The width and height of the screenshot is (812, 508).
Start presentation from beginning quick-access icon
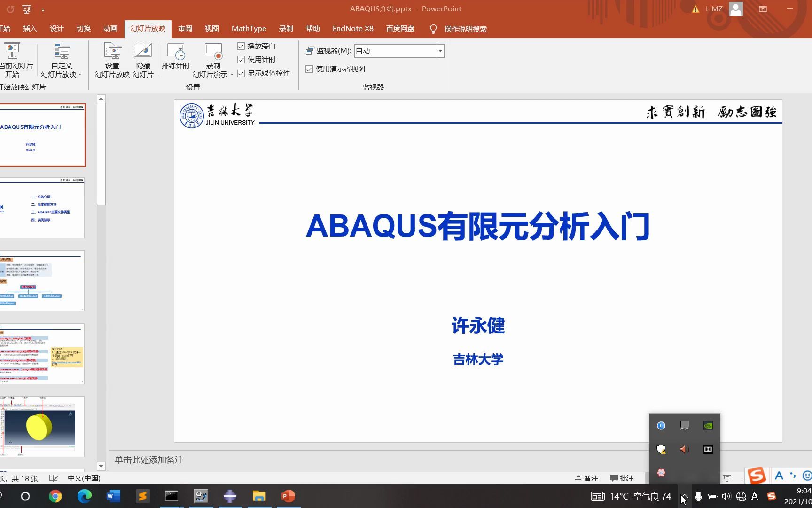(x=27, y=9)
